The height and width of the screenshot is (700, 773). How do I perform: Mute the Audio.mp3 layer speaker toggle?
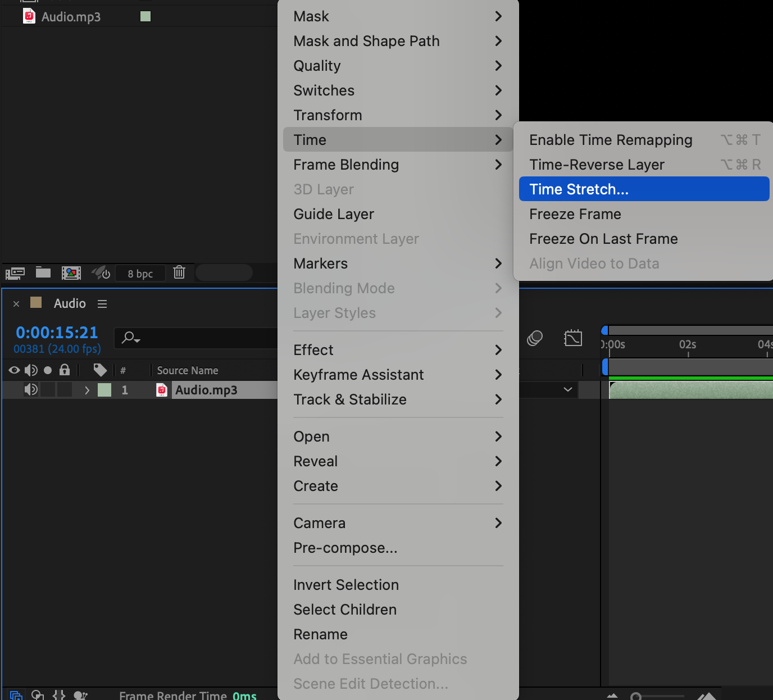(x=31, y=390)
